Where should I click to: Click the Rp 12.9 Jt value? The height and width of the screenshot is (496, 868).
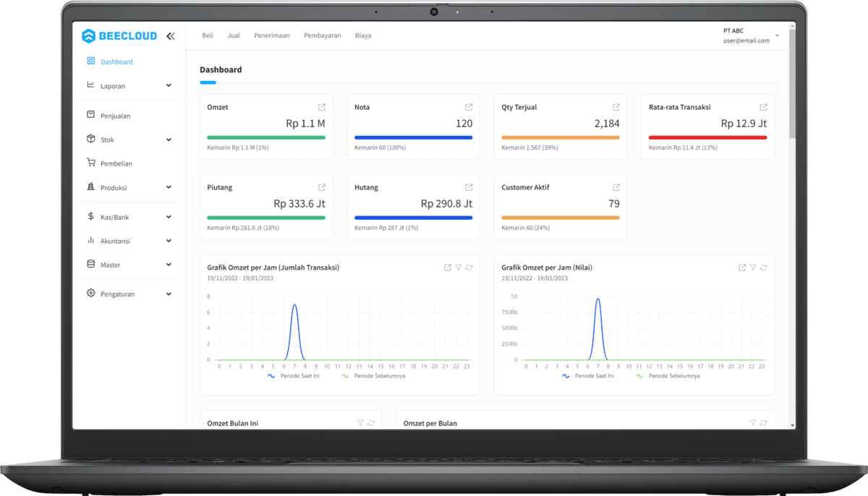pyautogui.click(x=744, y=124)
